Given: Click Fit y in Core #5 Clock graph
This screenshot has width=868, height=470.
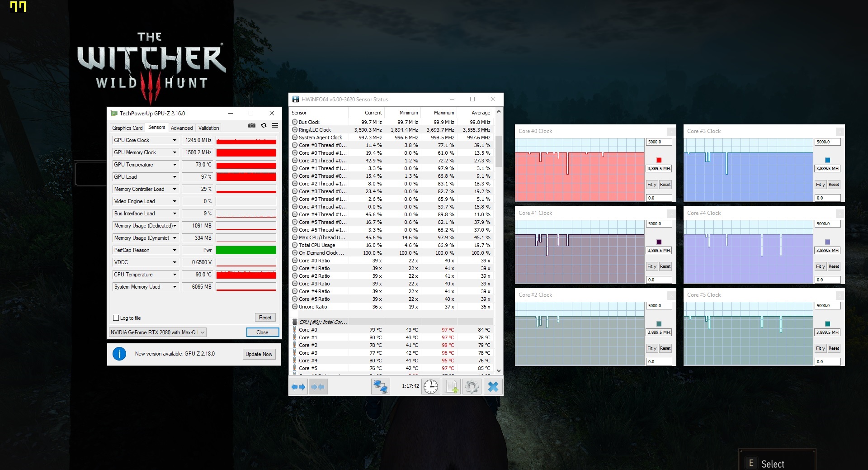Looking at the screenshot, I should coord(821,348).
